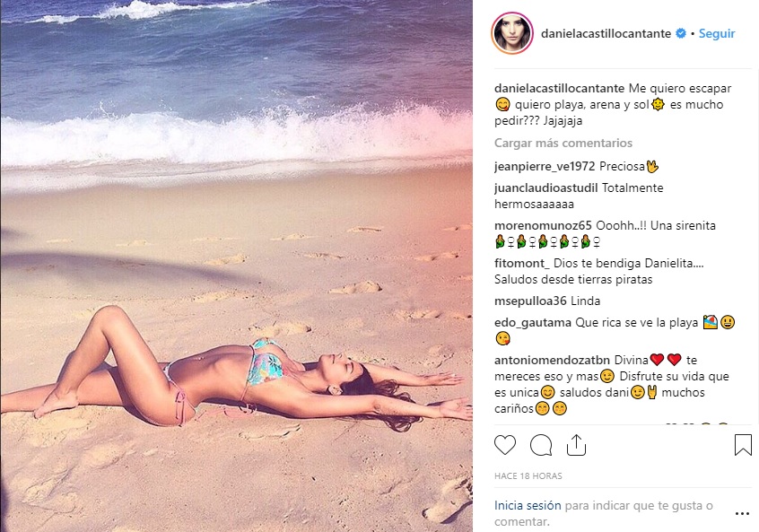The width and height of the screenshot is (759, 532).
Task: Click the HACE 18 HORAS timestamp
Action: click(528, 475)
